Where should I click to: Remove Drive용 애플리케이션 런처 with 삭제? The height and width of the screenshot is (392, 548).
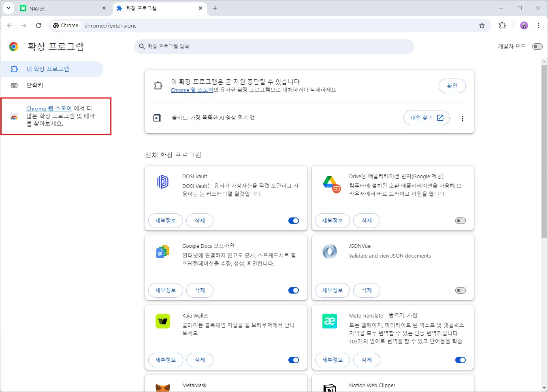coord(367,221)
